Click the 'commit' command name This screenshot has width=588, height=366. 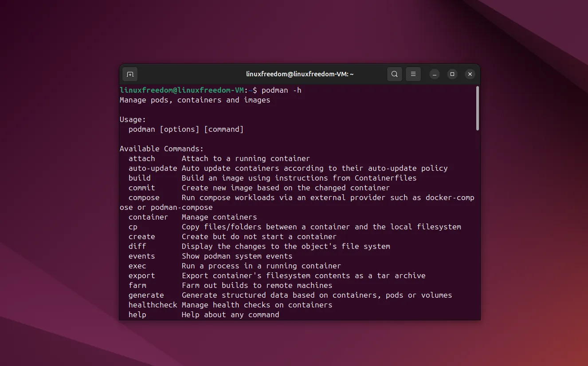(142, 188)
